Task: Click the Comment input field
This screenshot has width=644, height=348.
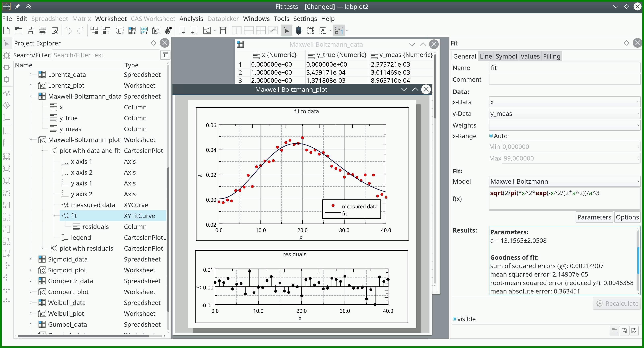Action: click(x=565, y=79)
